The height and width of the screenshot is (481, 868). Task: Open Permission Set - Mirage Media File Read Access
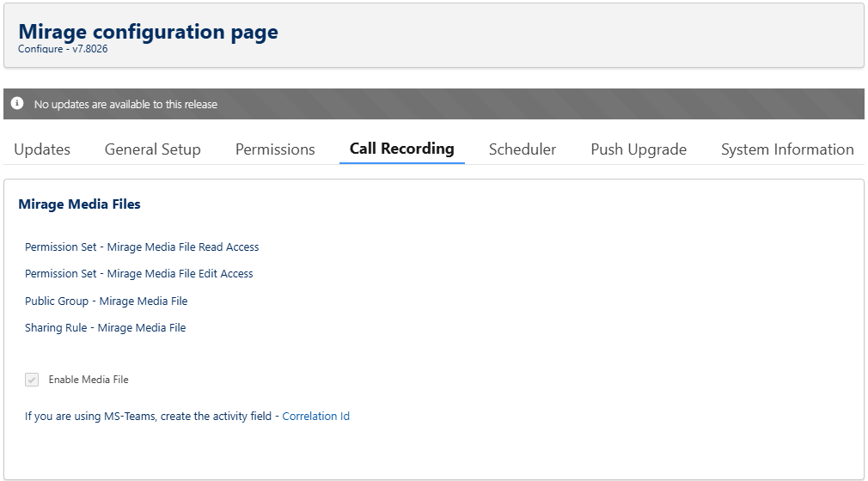coord(142,247)
